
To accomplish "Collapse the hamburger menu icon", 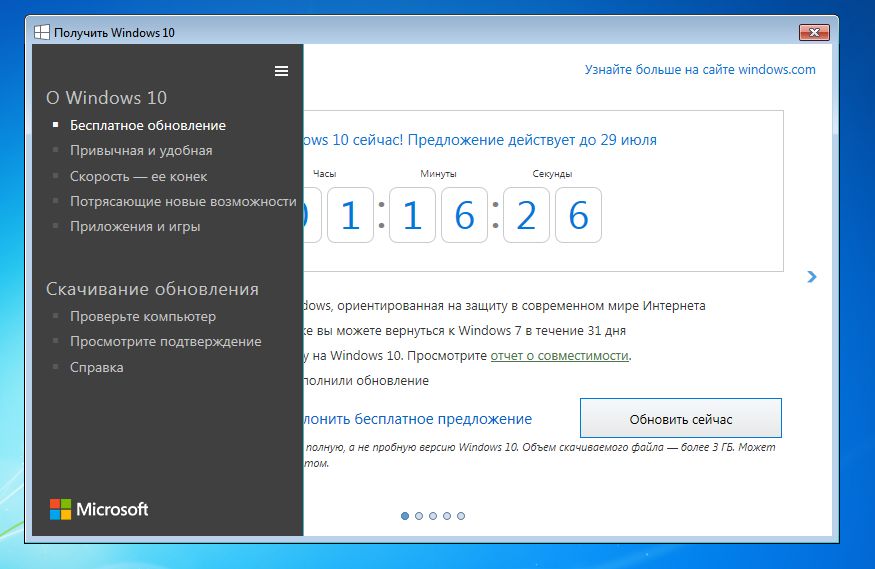I will 281,71.
